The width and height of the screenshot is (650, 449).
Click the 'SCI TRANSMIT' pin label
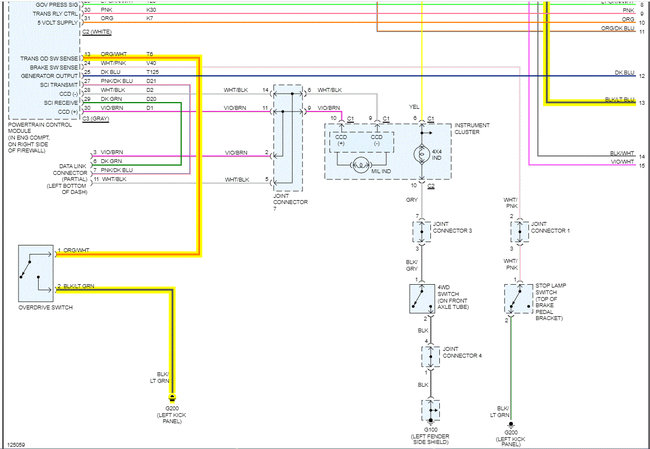58,85
